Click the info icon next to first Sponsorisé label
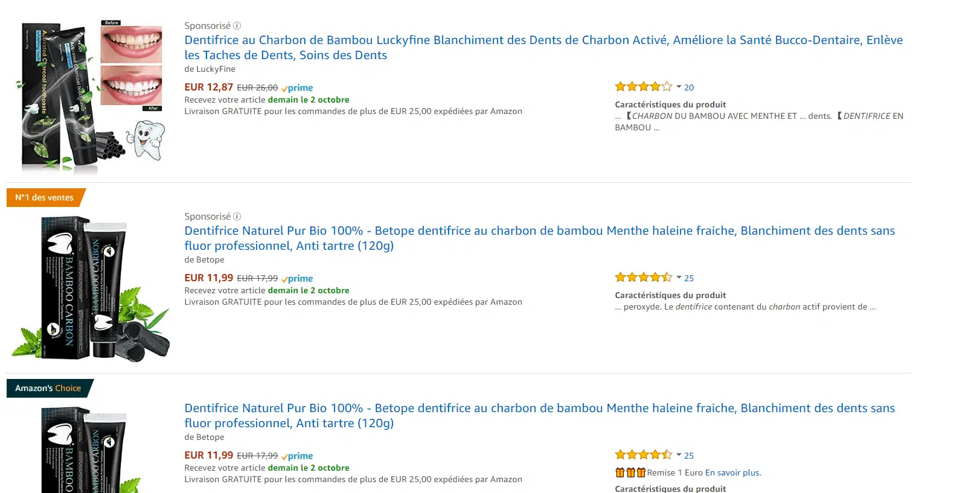 (237, 25)
